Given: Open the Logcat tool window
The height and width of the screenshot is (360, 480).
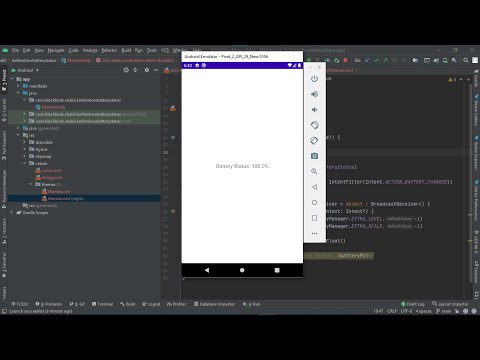Looking at the screenshot, I should pyautogui.click(x=151, y=304).
